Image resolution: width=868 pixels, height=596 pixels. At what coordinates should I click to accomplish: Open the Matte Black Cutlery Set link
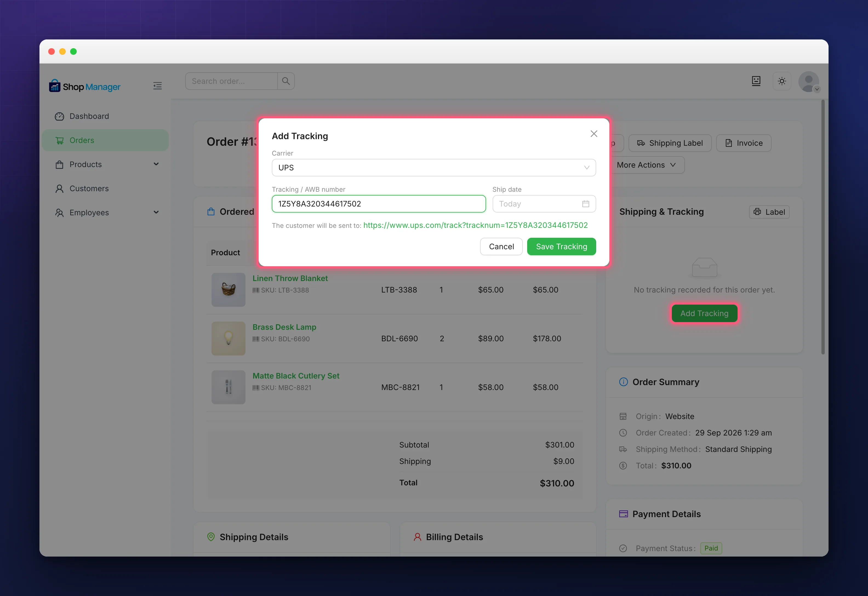[x=296, y=376]
